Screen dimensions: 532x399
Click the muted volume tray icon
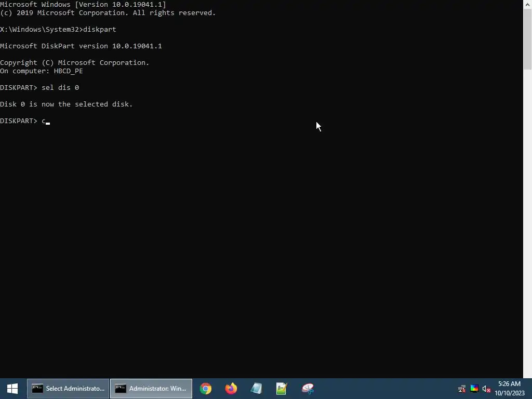(486, 389)
